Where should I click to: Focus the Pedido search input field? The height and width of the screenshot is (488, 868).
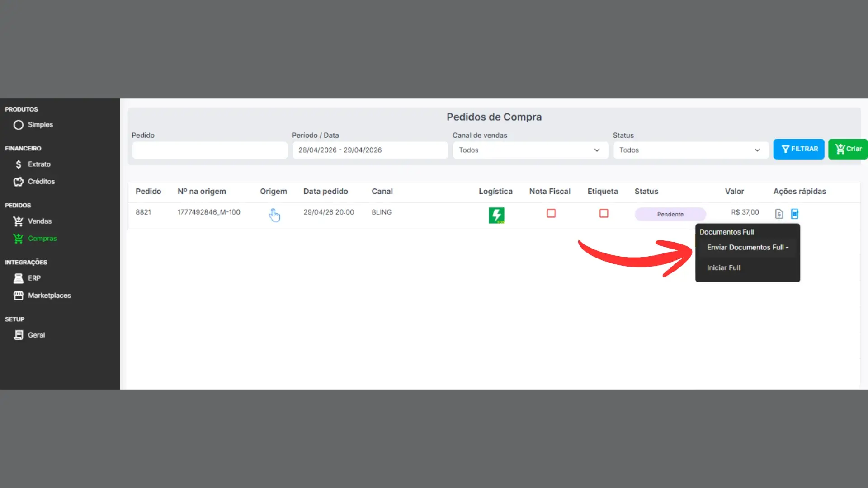210,150
